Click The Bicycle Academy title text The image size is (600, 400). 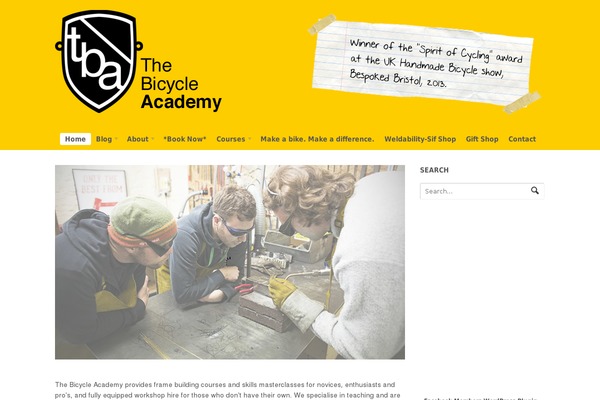[x=181, y=84]
